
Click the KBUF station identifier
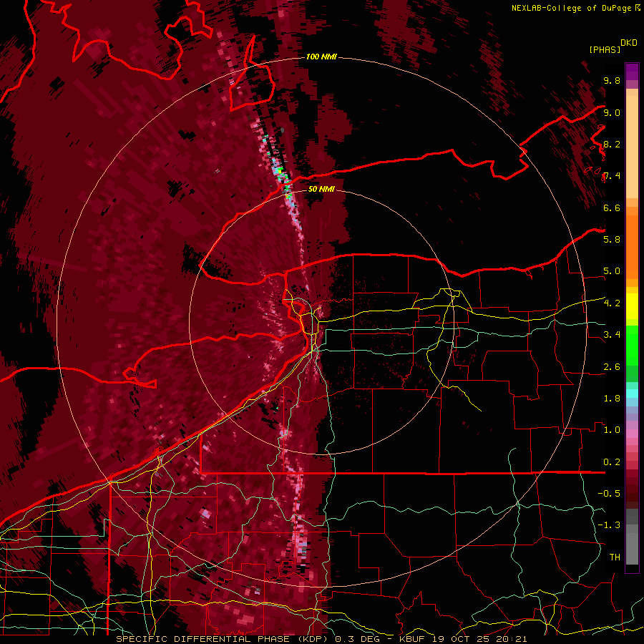(x=413, y=639)
